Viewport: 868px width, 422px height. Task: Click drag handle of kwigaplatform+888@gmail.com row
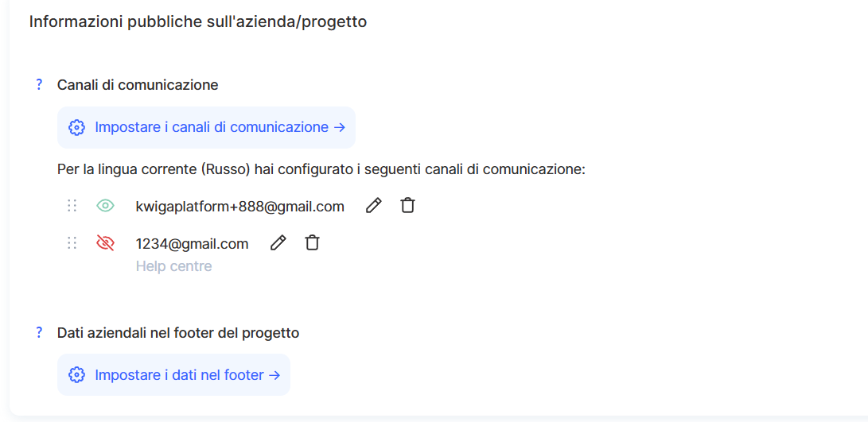pos(72,206)
